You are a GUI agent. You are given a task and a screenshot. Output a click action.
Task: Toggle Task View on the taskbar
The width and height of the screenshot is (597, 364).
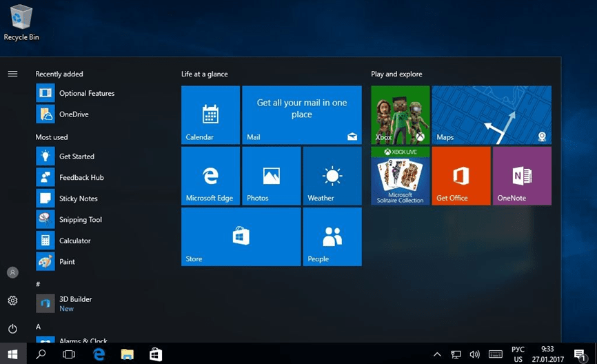tap(69, 354)
